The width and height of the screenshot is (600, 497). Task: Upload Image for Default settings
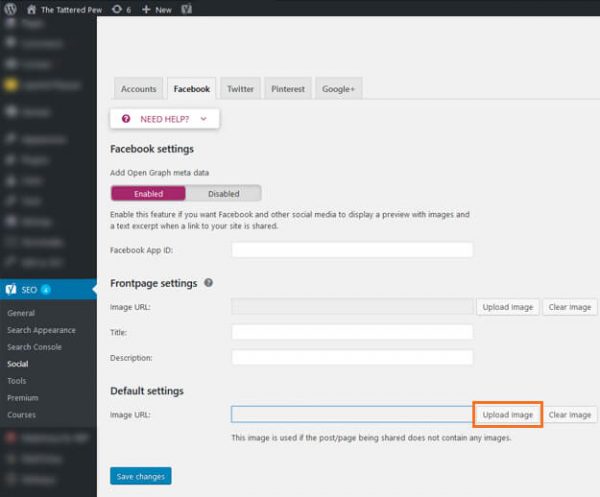point(508,414)
